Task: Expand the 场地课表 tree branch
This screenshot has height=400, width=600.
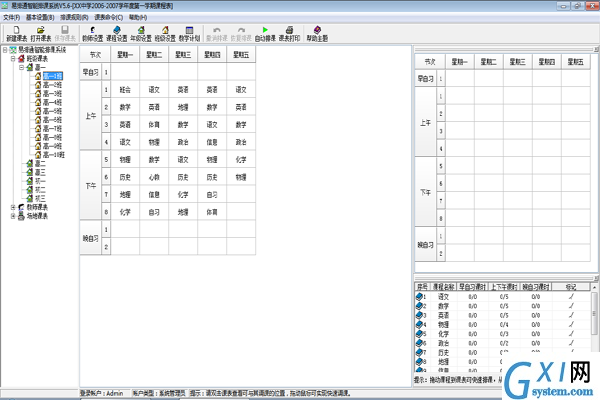Action: [13, 216]
